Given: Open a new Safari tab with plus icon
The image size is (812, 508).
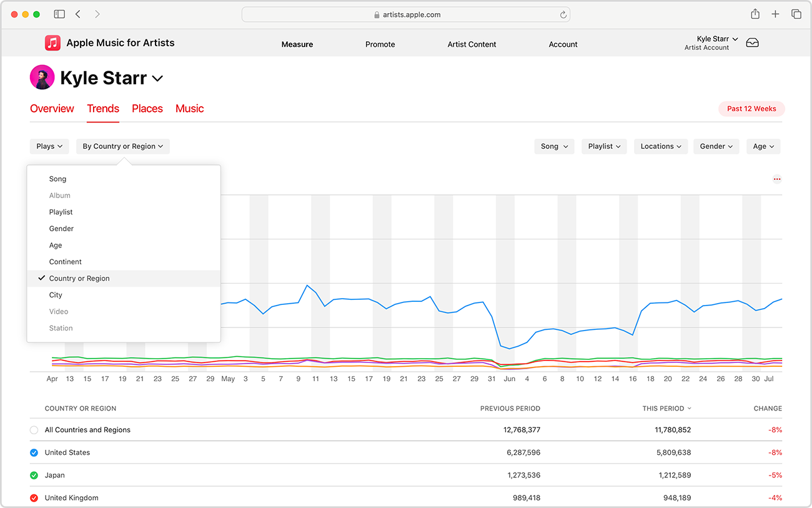Looking at the screenshot, I should point(775,14).
